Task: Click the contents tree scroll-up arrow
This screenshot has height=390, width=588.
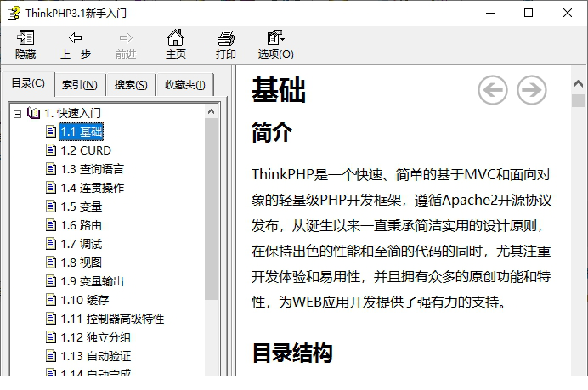Action: click(x=211, y=111)
